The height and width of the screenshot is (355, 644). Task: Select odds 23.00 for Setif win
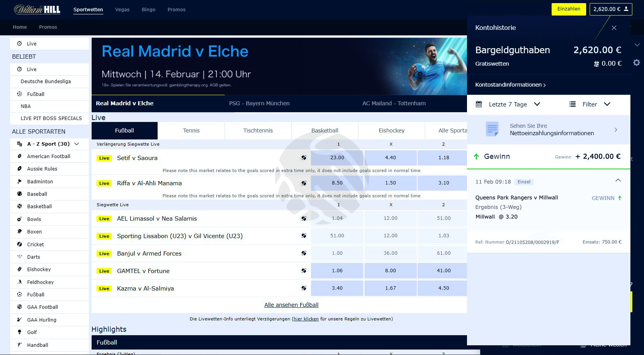pos(337,158)
